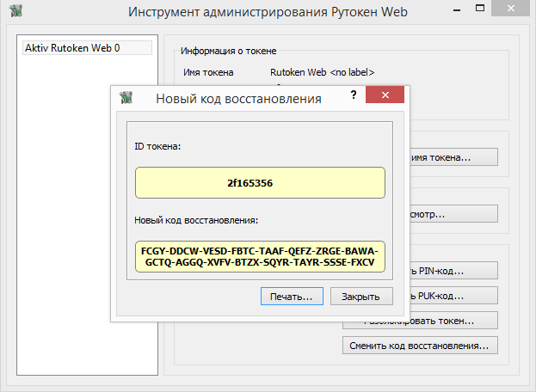The height and width of the screenshot is (392, 536).
Task: Click the ID токена: label
Action: (157, 146)
